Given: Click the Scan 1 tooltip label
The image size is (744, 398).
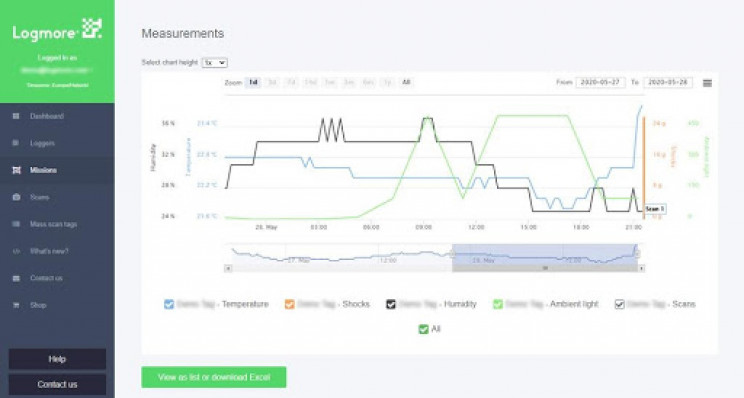Looking at the screenshot, I should click(x=655, y=209).
